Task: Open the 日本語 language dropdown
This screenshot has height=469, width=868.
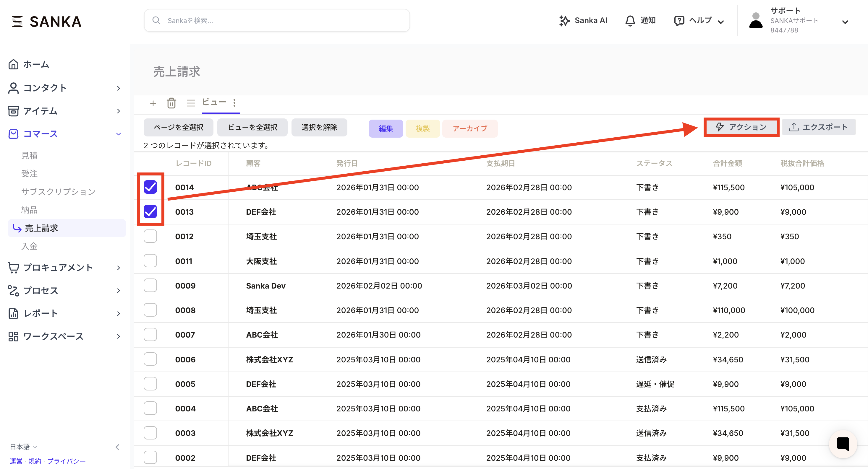Action: [23, 447]
